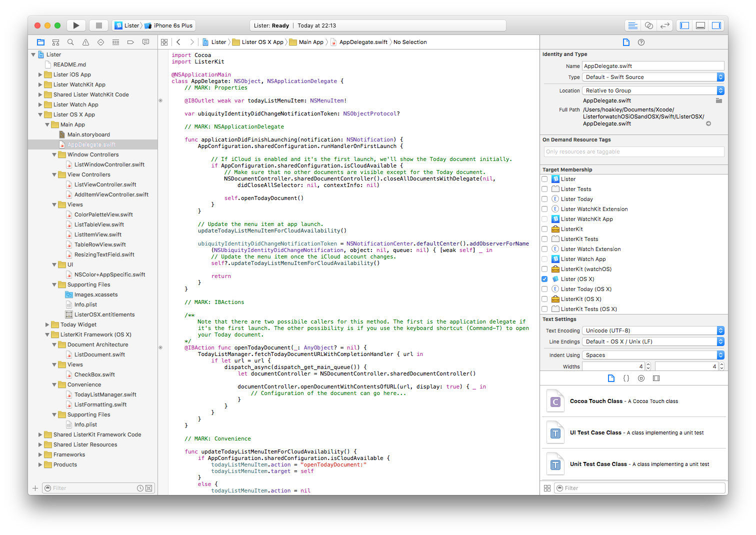Enable ListerKit target membership
Image resolution: width=756 pixels, height=535 pixels.
click(544, 229)
